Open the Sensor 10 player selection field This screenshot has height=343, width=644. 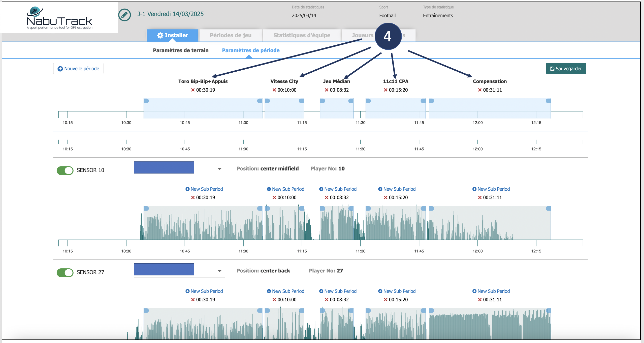[x=164, y=168]
